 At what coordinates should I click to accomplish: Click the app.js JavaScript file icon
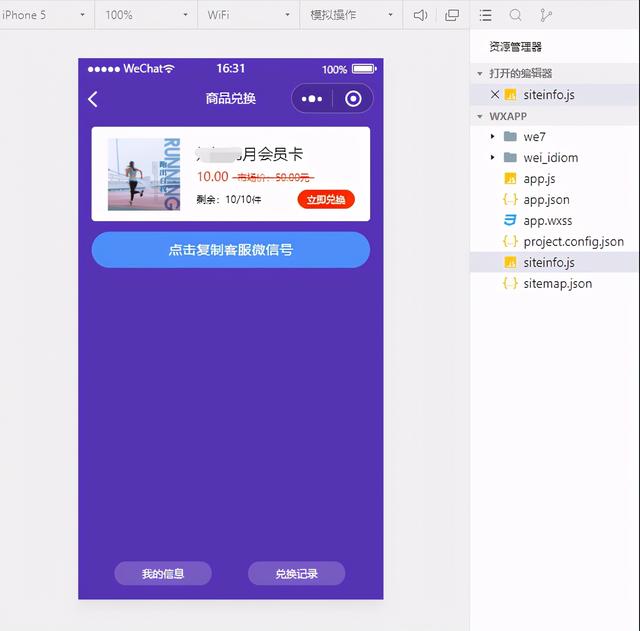pyautogui.click(x=510, y=178)
